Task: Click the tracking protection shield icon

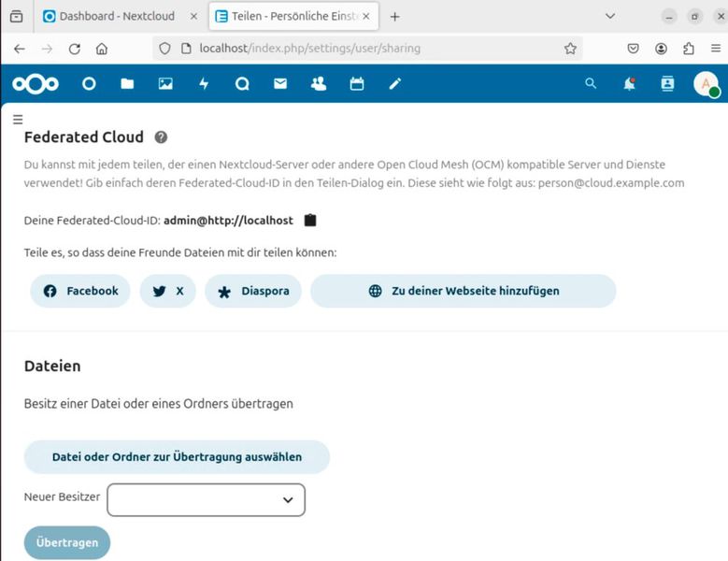Action: (x=164, y=49)
